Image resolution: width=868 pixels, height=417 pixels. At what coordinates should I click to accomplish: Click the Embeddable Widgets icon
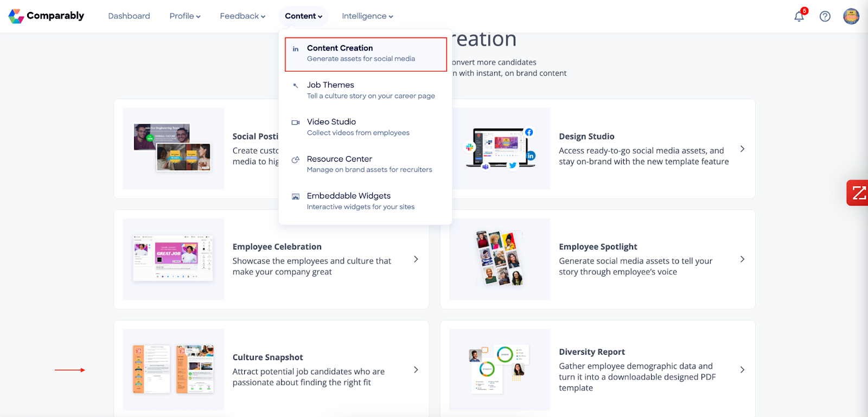point(296,196)
